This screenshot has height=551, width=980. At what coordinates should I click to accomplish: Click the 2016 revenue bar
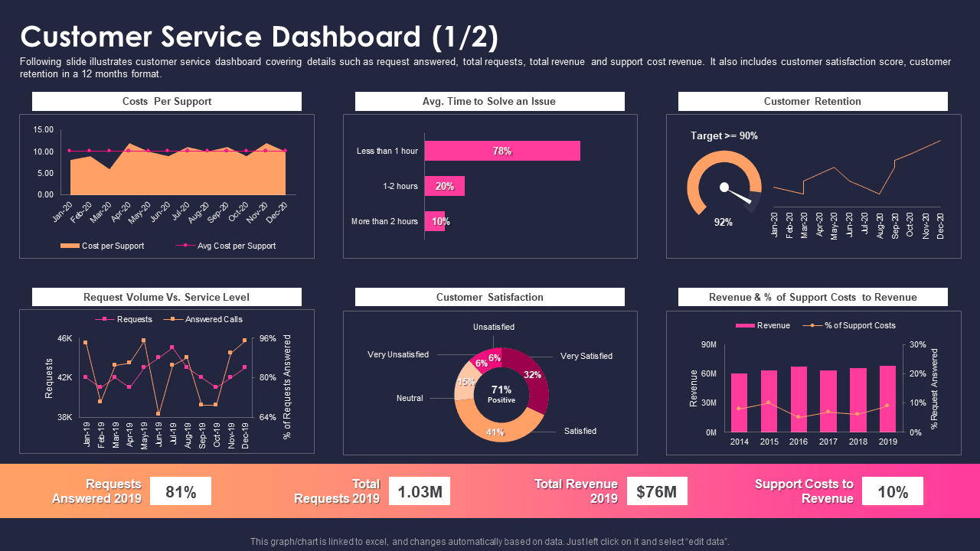(x=799, y=399)
